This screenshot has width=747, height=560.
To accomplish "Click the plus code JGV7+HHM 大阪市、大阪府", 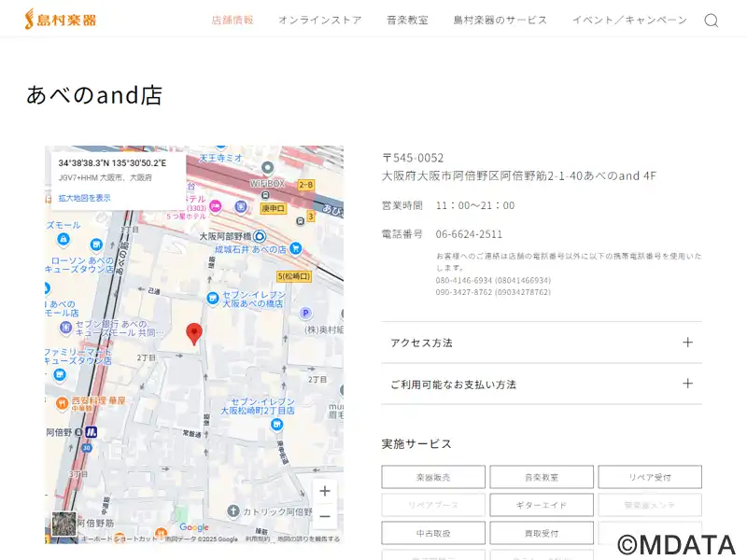I will 106,177.
